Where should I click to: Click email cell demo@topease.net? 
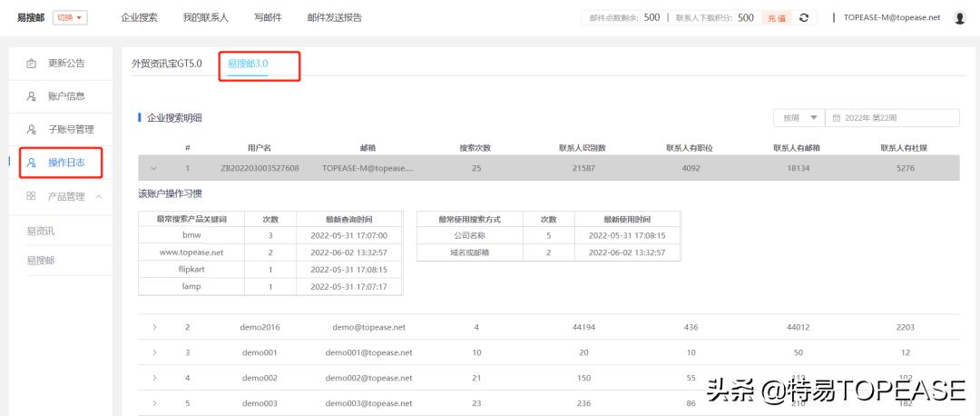coord(368,327)
